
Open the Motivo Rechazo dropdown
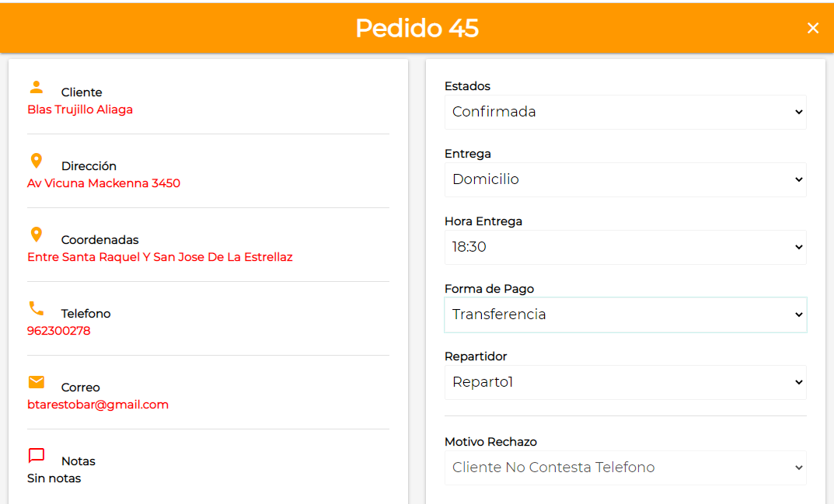(625, 468)
